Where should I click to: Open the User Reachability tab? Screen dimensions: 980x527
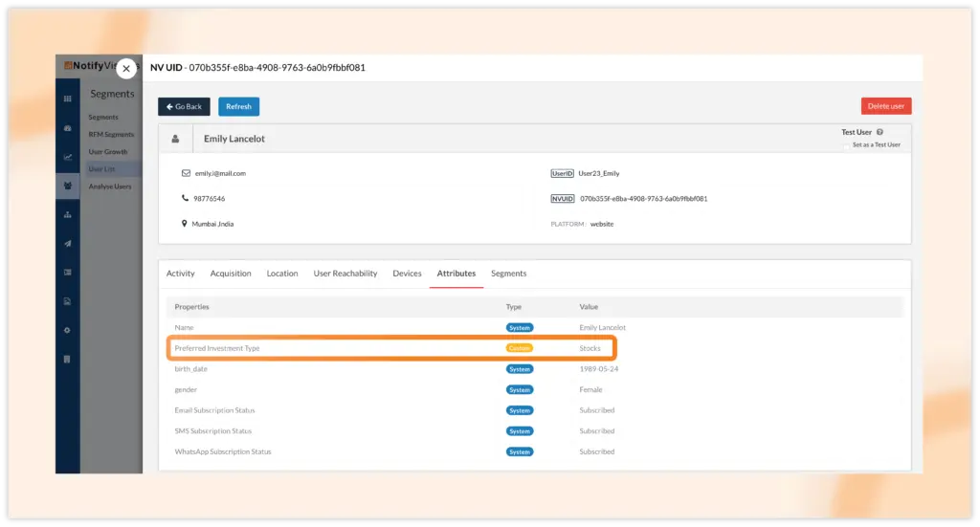coord(345,274)
